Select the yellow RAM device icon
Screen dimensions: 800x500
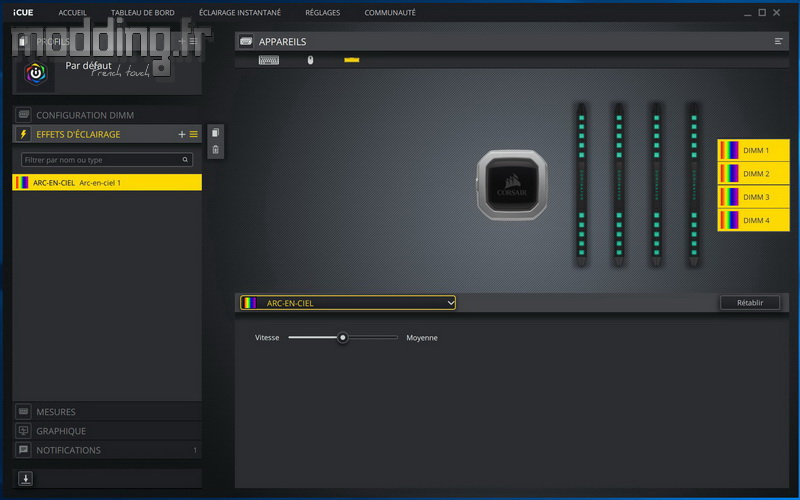[352, 60]
